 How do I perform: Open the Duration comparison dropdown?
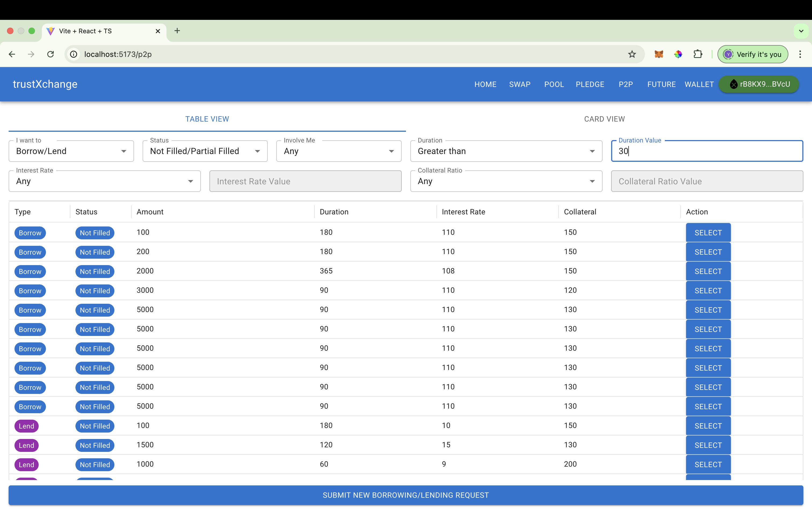point(506,151)
